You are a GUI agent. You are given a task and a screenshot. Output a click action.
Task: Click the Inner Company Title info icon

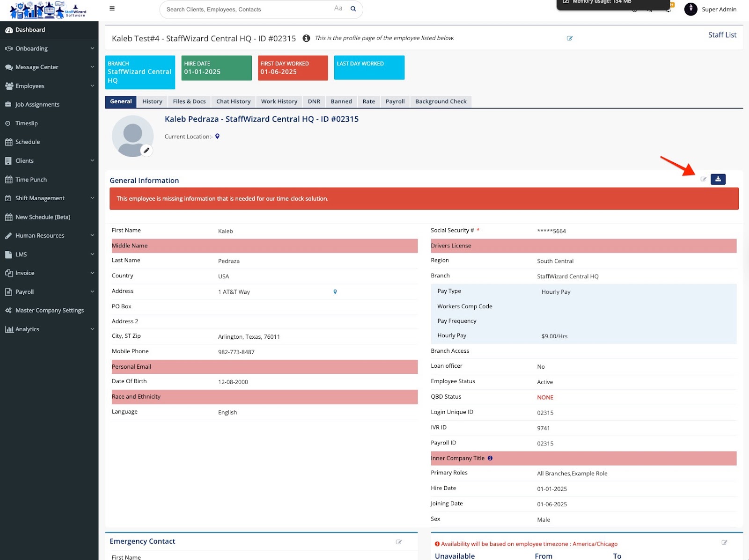[x=490, y=458]
